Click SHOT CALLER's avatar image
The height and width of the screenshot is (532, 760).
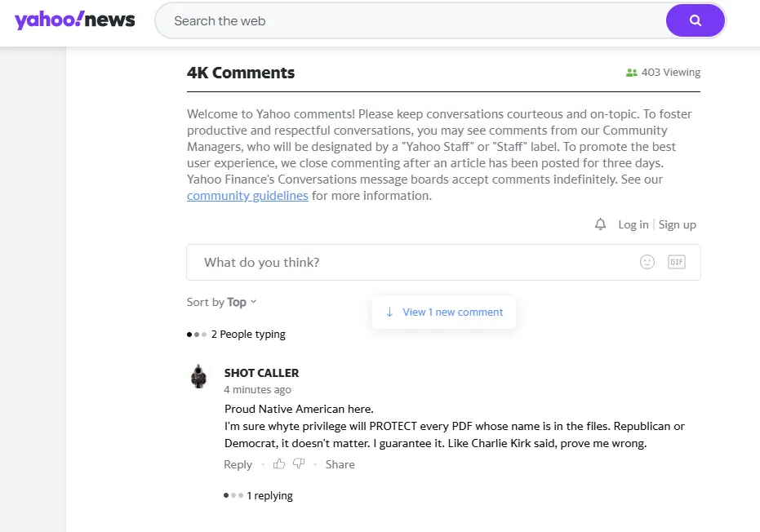tap(198, 376)
